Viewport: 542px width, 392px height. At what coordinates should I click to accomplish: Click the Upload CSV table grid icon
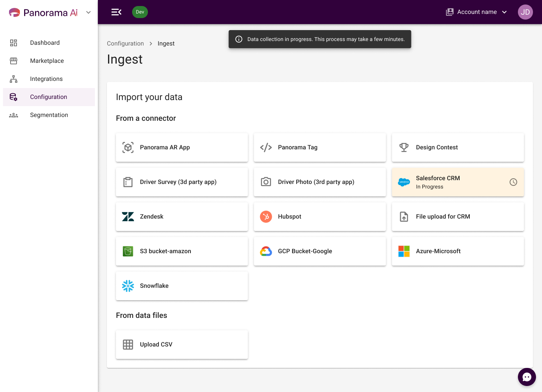coord(128,345)
